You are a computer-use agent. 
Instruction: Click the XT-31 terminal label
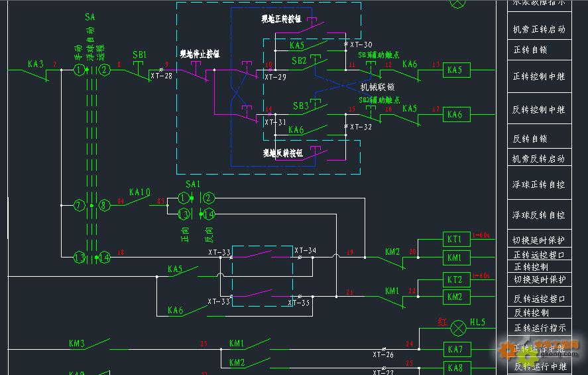pyautogui.click(x=275, y=122)
